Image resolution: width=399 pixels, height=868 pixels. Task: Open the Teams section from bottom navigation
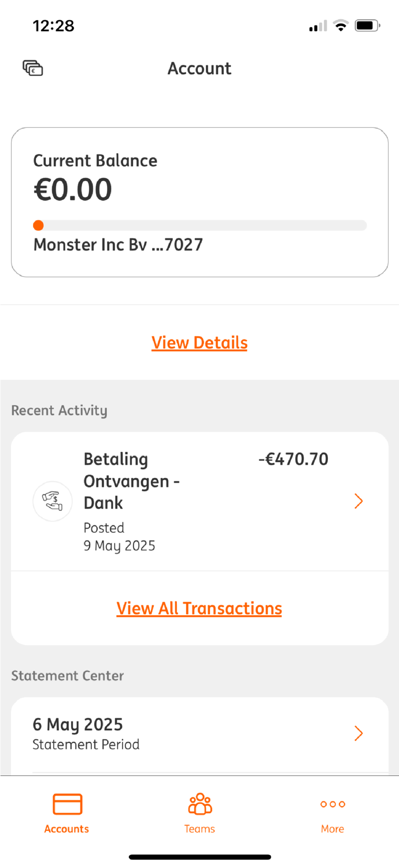[199, 803]
